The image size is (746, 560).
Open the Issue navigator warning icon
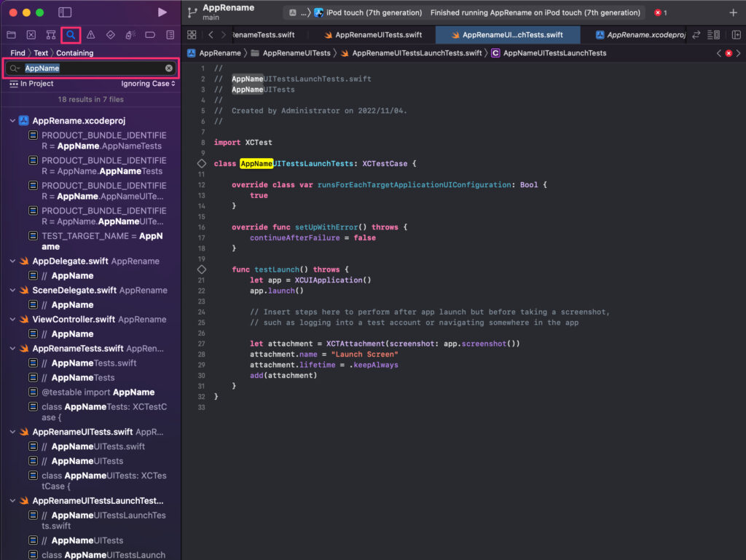90,35
